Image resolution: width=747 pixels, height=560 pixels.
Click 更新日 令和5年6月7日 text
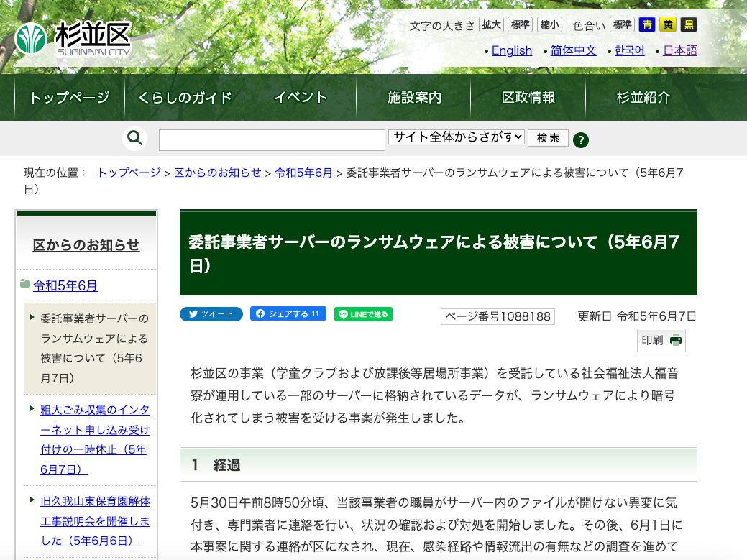pyautogui.click(x=638, y=317)
